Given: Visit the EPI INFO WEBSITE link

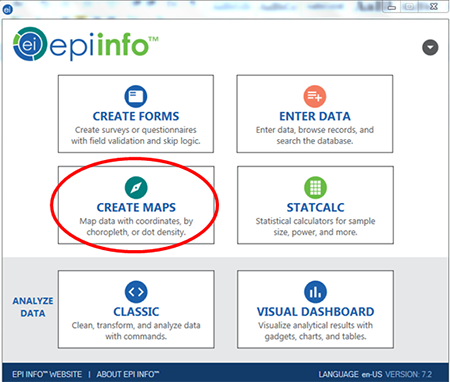Looking at the screenshot, I should (47, 374).
